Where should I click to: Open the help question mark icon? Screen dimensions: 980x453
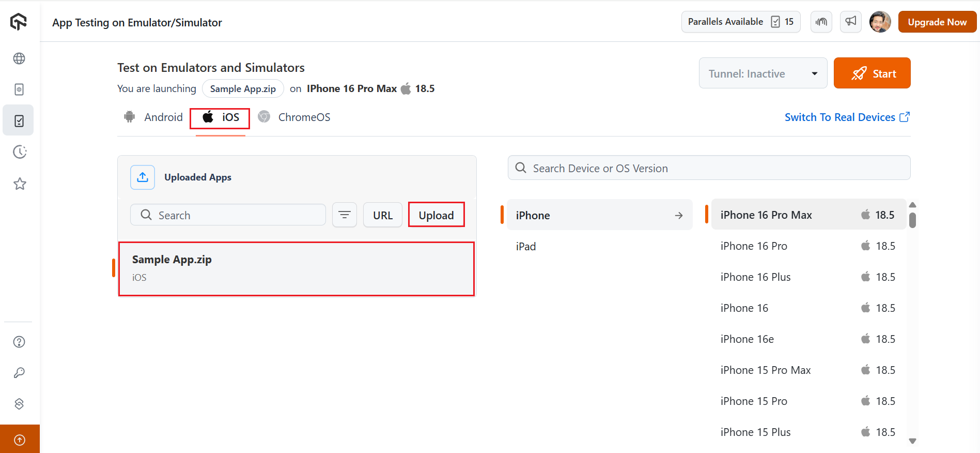click(19, 342)
